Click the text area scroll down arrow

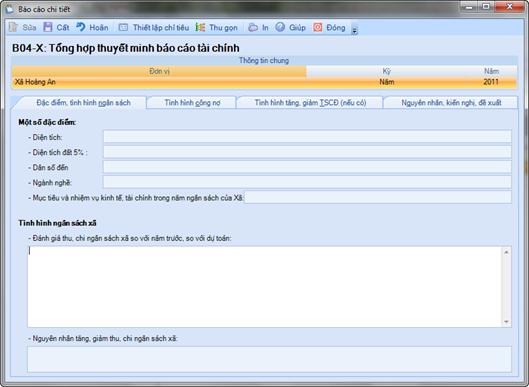click(506, 322)
